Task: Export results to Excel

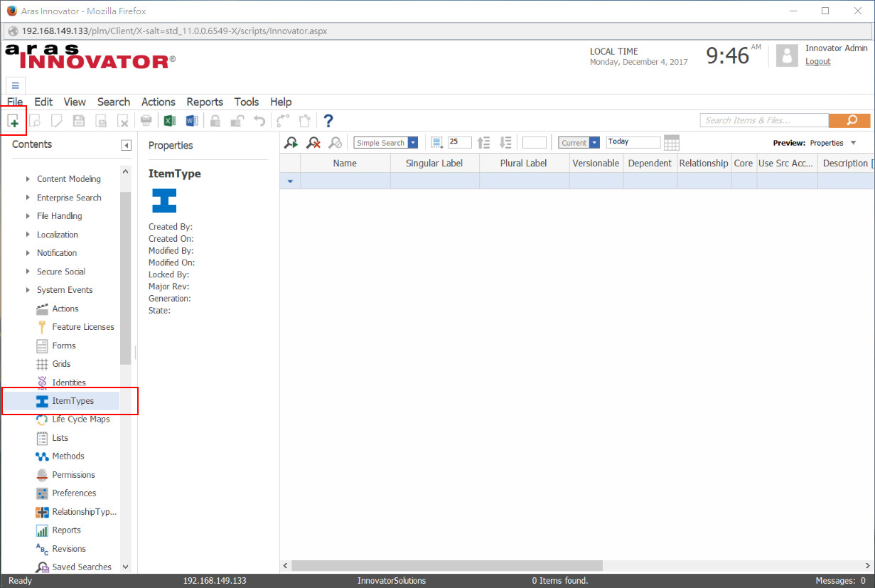Action: (x=170, y=121)
